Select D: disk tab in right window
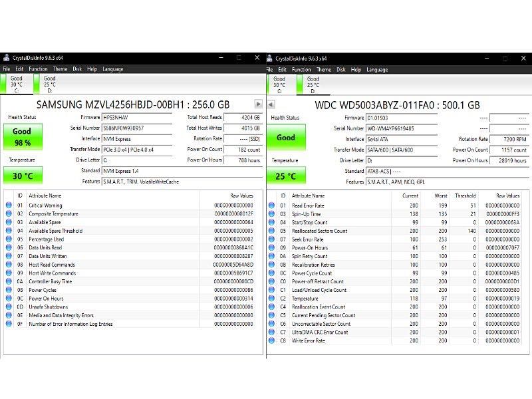The height and width of the screenshot is (399, 532). [x=313, y=85]
